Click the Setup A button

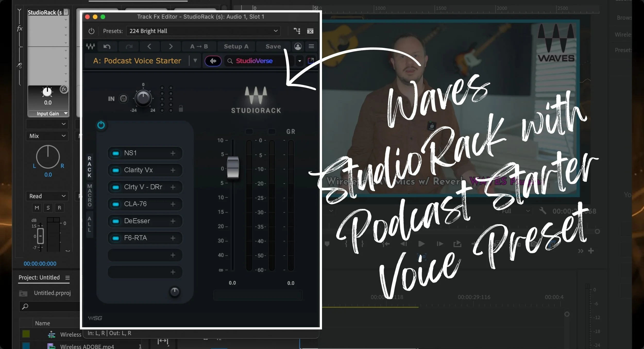pyautogui.click(x=236, y=46)
